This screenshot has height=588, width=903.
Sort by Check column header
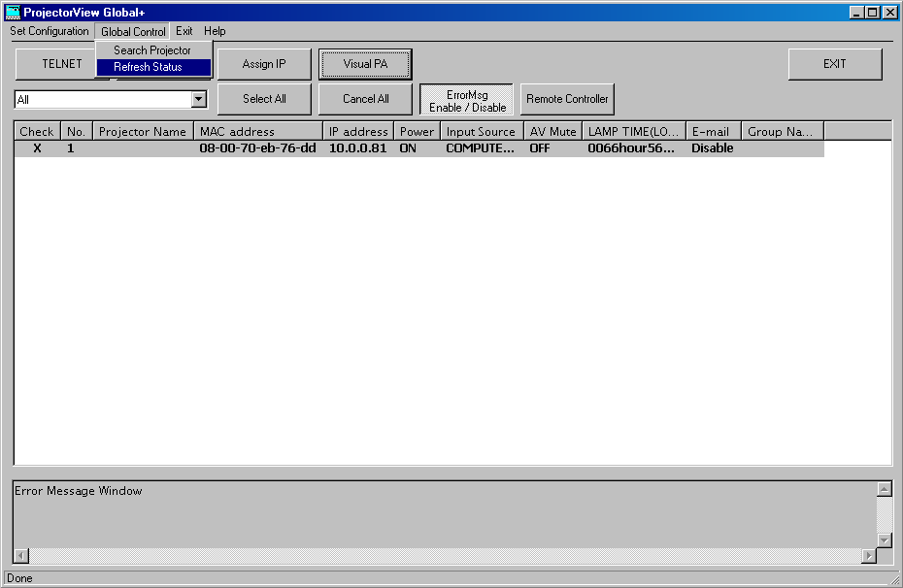[x=37, y=131]
